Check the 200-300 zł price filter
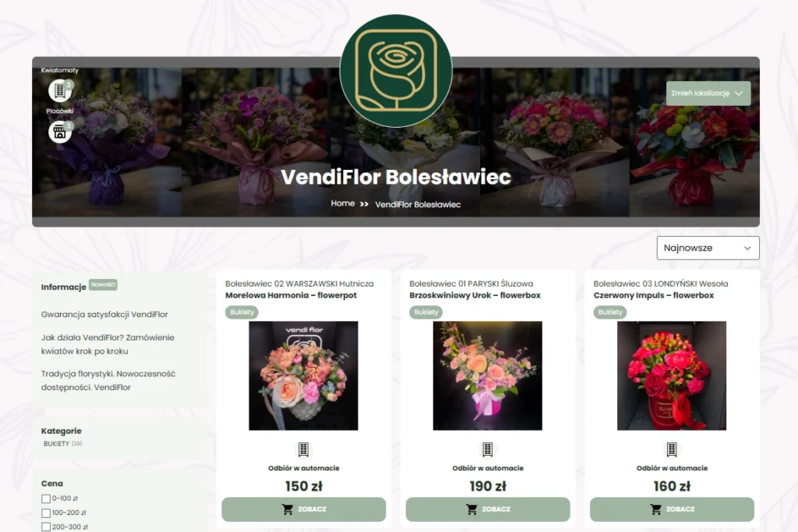This screenshot has width=798, height=532. 46,527
